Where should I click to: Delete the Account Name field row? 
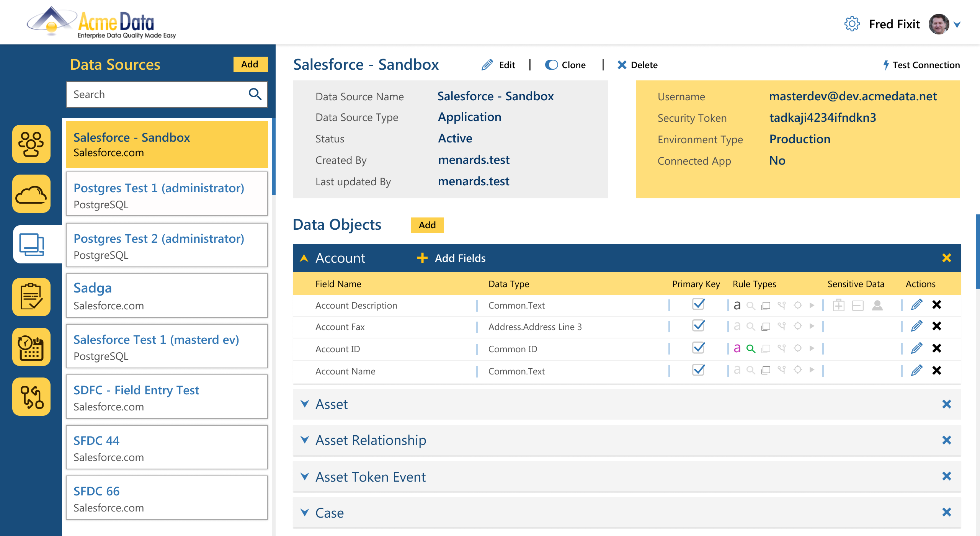[x=937, y=371]
